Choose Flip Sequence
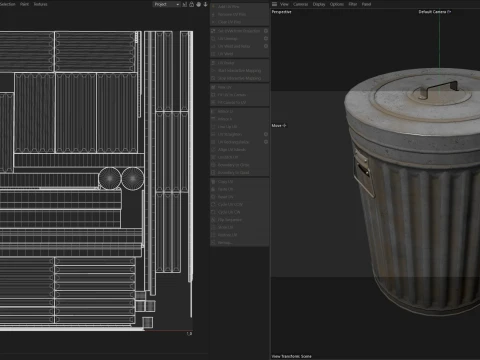This screenshot has height=360, width=480. click(x=240, y=220)
